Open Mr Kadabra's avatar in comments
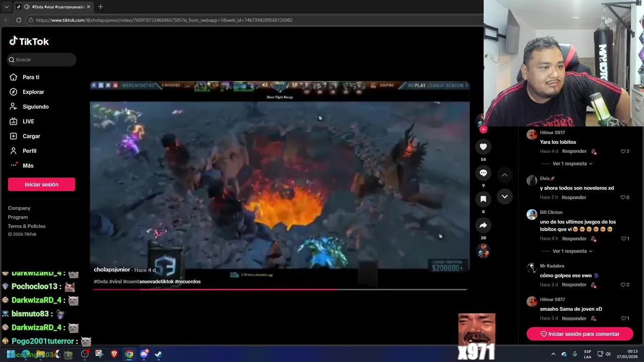 532,268
